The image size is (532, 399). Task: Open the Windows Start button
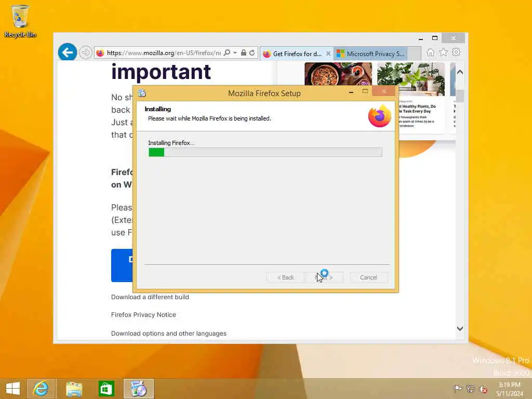(x=13, y=389)
